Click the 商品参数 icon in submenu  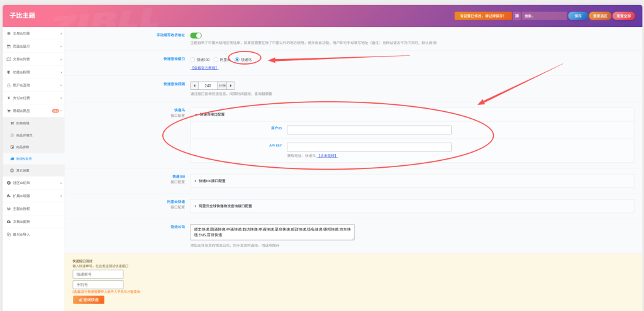[x=12, y=147]
